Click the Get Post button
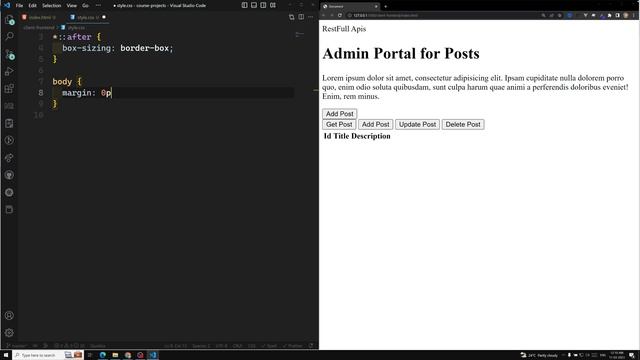The height and width of the screenshot is (360, 640). click(x=339, y=124)
